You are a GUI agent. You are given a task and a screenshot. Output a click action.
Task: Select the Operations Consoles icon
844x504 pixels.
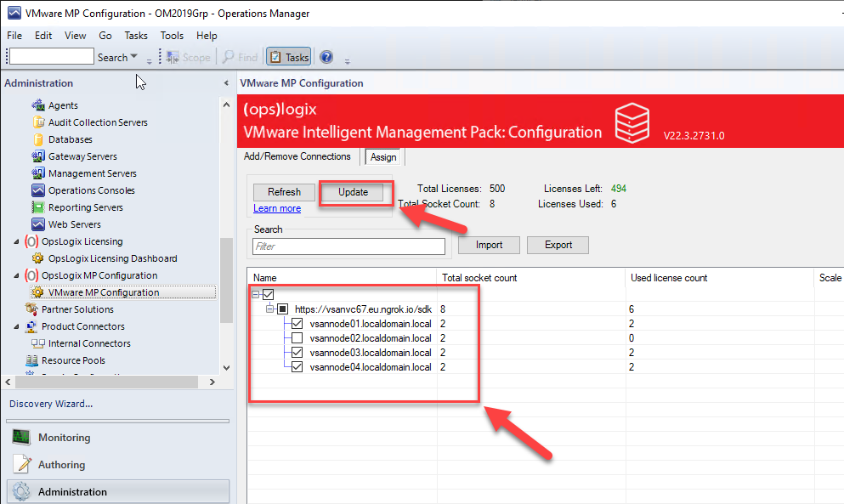[37, 190]
